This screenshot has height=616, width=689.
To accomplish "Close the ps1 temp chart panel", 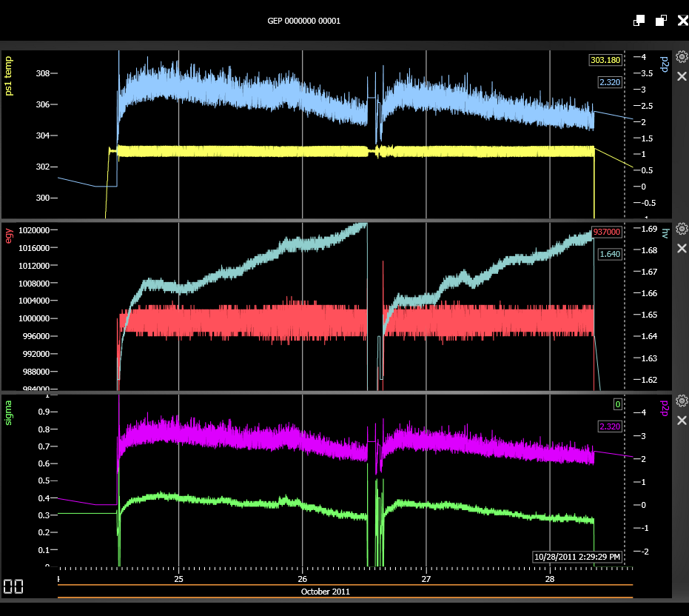I will click(682, 76).
